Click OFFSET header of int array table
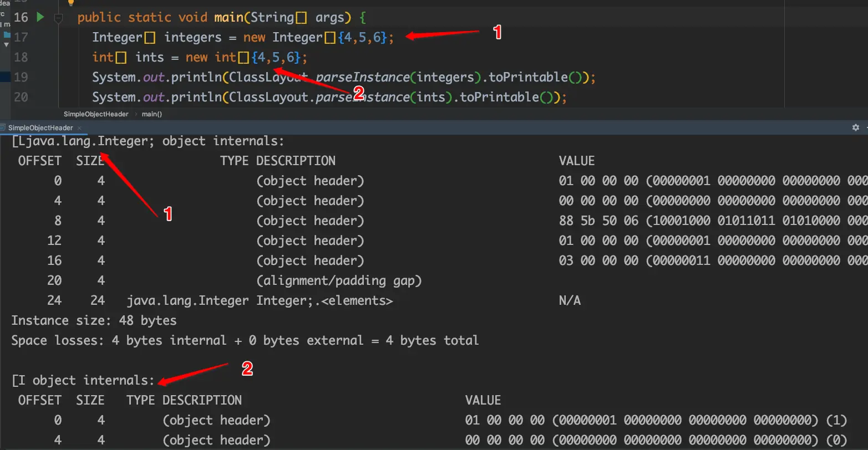The image size is (868, 450). coord(40,401)
